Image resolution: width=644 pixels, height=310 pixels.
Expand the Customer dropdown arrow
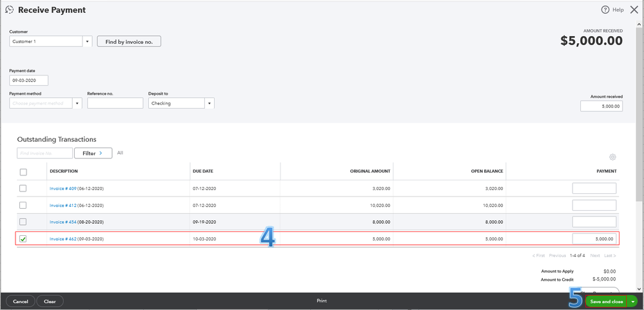tap(87, 41)
